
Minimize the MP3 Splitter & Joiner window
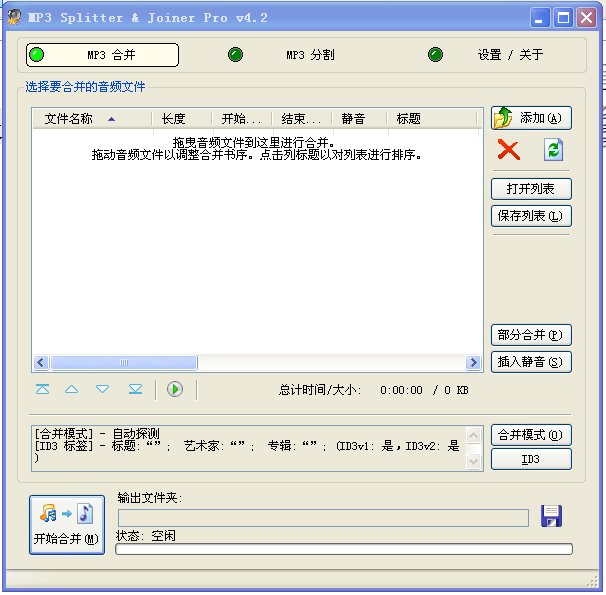click(x=540, y=18)
